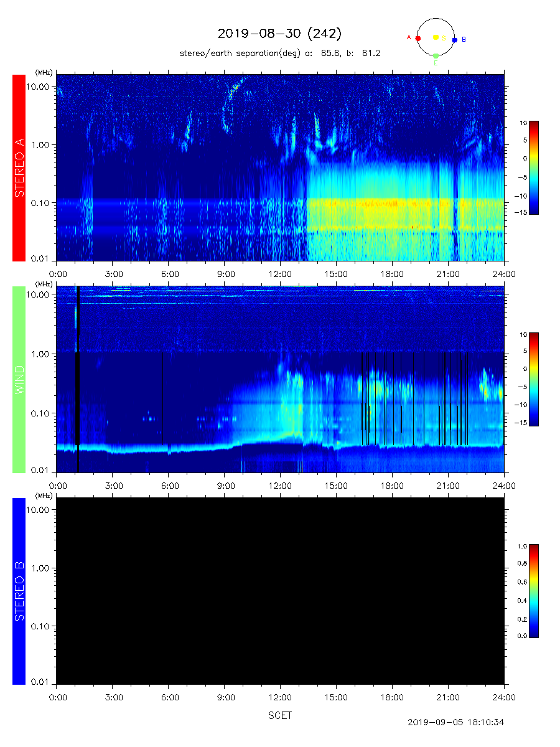
Task: Click the red STEREO A dot in orbit diagram
Action: (418, 38)
